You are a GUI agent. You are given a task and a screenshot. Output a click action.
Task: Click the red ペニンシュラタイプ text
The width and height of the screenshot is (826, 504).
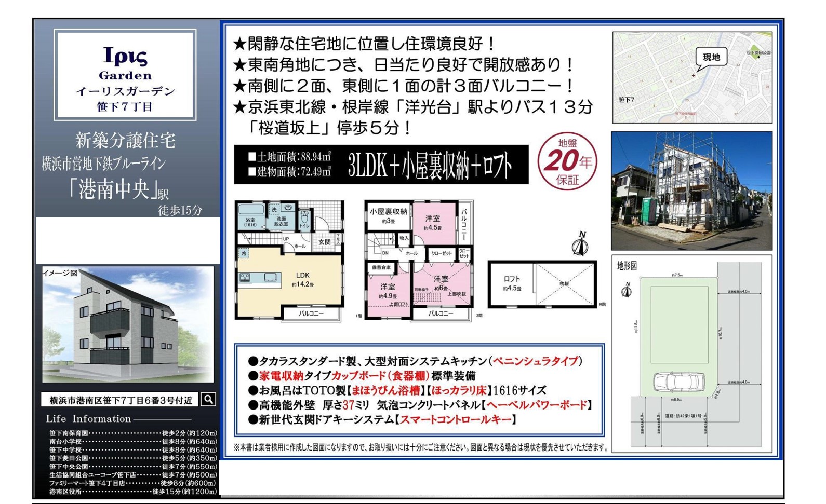point(535,361)
